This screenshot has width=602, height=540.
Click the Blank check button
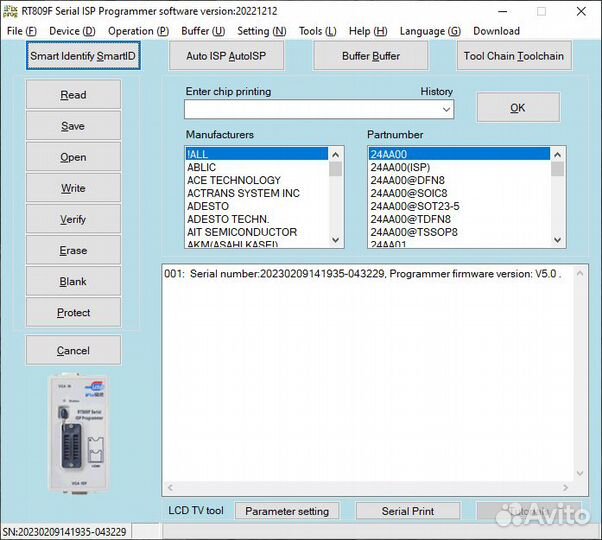[73, 281]
